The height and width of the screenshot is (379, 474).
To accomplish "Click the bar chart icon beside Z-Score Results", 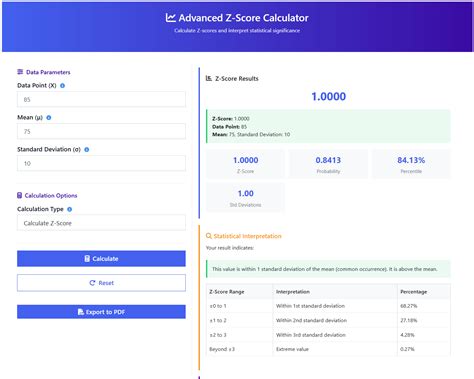I will coord(209,78).
